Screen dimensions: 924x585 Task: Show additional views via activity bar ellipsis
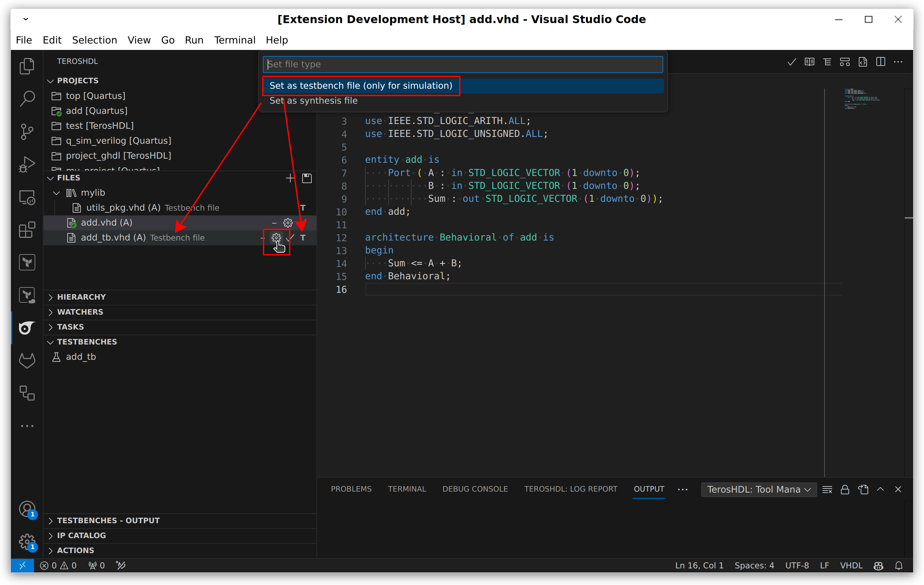tap(27, 426)
